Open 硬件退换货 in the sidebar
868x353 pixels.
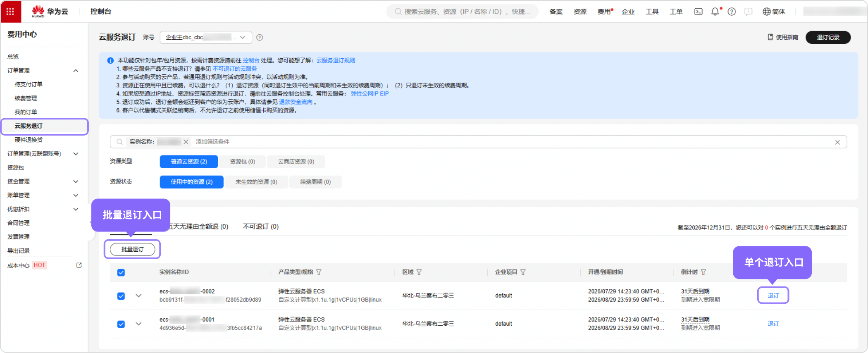tap(29, 140)
